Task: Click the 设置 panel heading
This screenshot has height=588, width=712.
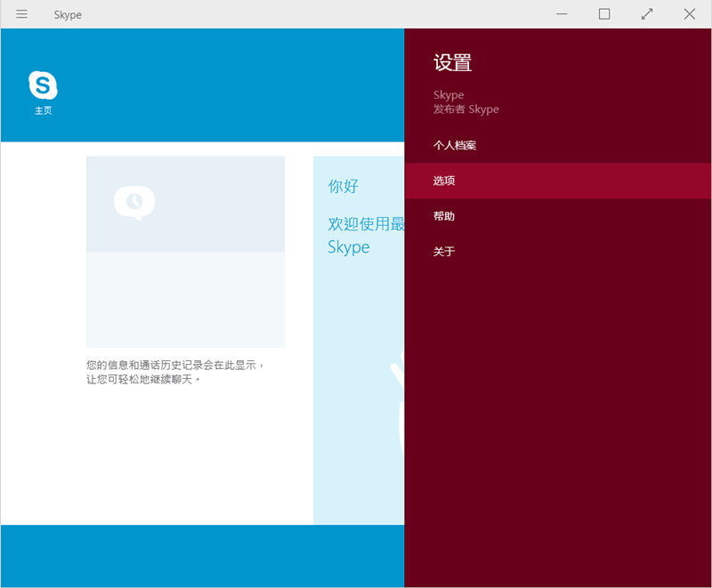Action: coord(453,62)
